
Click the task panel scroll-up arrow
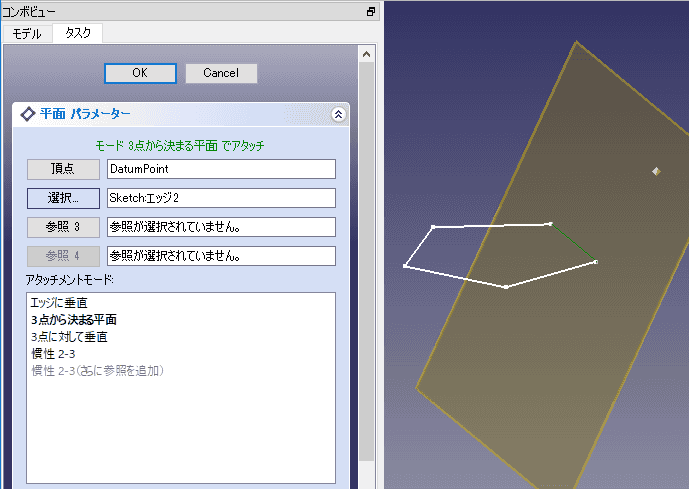[366, 54]
